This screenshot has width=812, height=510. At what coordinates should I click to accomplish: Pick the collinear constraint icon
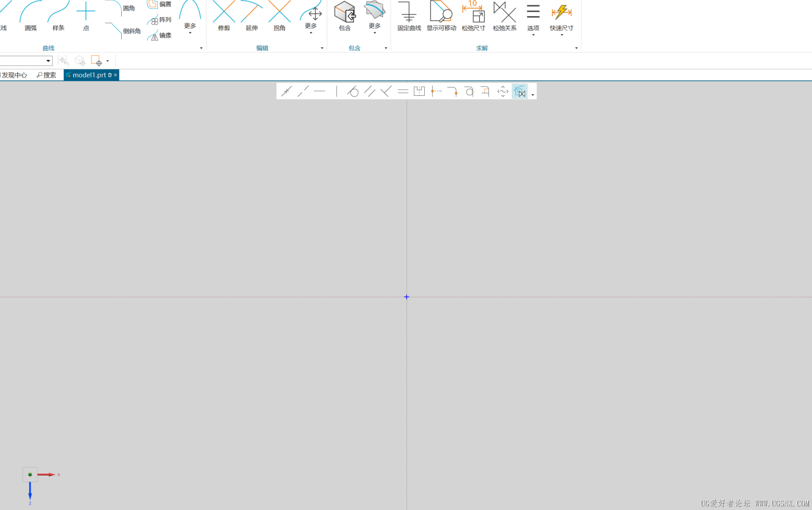pyautogui.click(x=303, y=92)
